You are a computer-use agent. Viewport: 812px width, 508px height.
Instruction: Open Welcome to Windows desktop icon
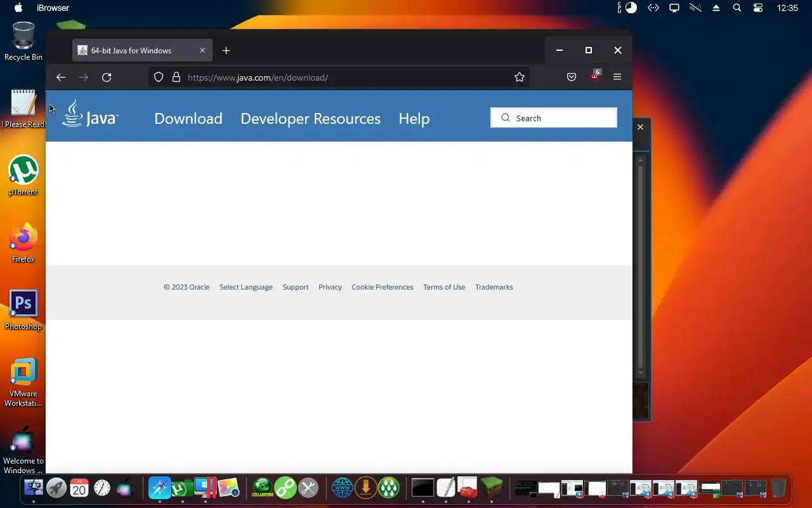23,450
